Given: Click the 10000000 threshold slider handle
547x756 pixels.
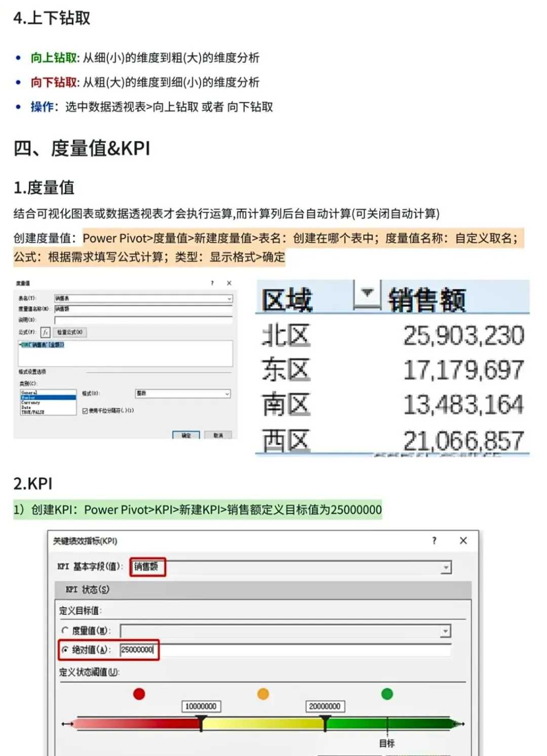Looking at the screenshot, I should pos(202,723).
